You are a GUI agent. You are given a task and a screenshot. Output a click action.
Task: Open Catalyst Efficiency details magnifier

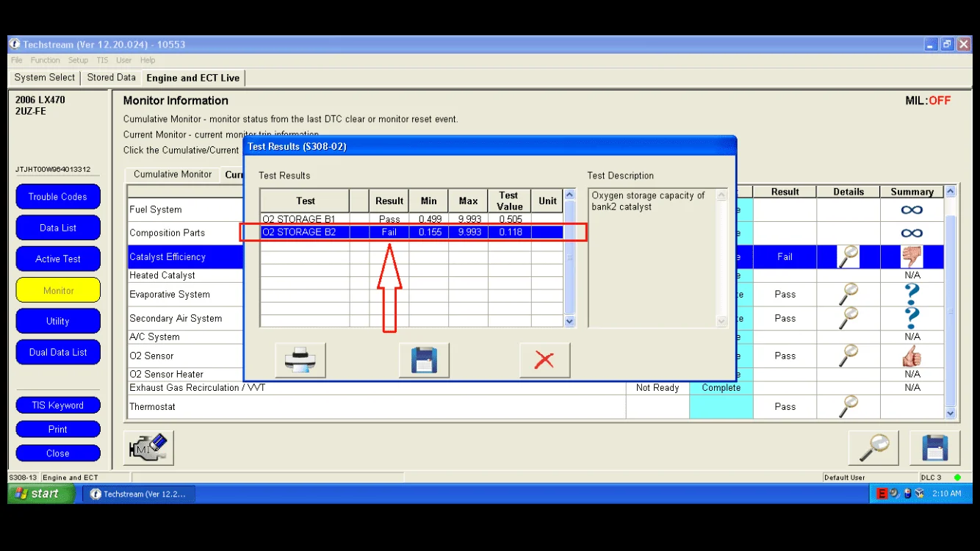pos(848,256)
